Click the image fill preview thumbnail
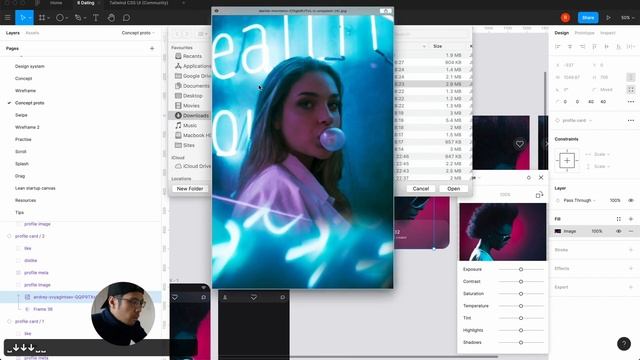The width and height of the screenshot is (640, 360). tap(502, 232)
